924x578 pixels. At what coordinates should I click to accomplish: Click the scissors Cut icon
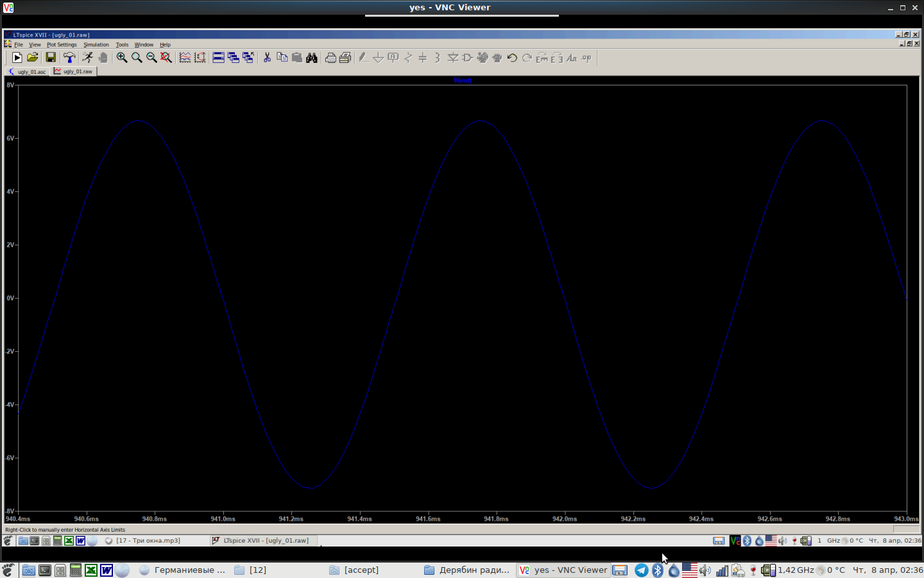[267, 58]
